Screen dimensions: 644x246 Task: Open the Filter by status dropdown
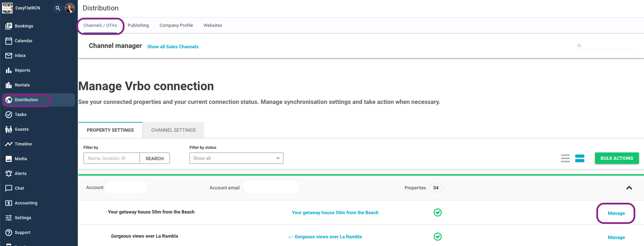click(236, 158)
